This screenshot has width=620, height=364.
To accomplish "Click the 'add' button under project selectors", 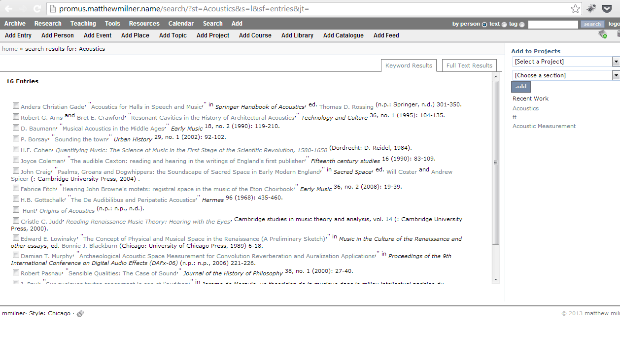I will pos(521,87).
